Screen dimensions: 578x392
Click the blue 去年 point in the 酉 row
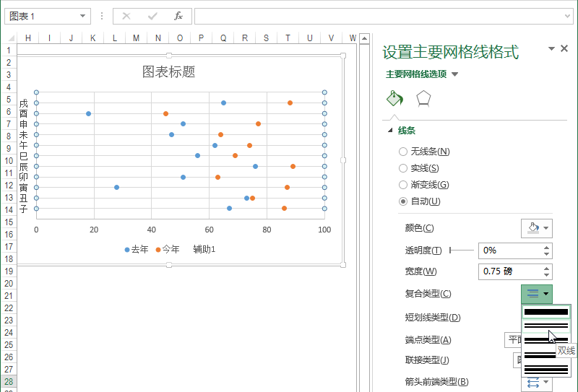[x=88, y=113]
